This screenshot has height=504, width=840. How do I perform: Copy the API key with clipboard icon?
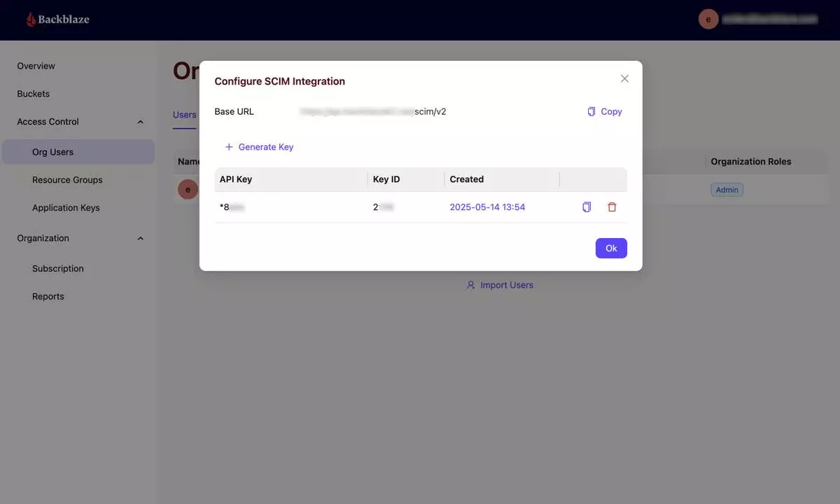tap(587, 207)
